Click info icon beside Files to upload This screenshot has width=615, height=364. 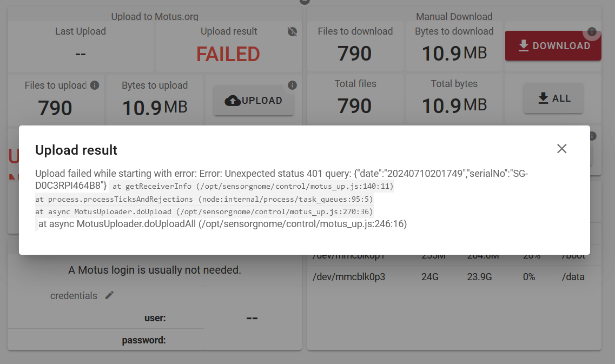point(95,85)
